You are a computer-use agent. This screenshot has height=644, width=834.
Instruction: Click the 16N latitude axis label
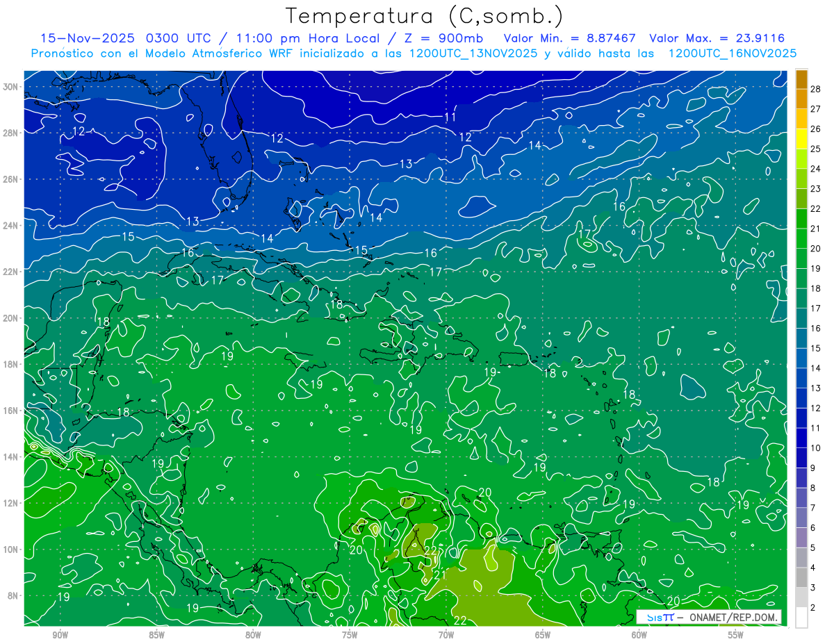click(11, 411)
